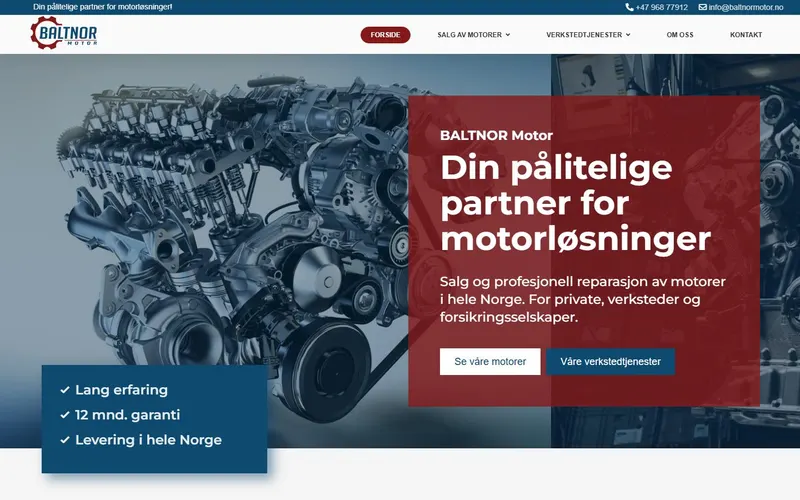Go to the Kontakt page
The width and height of the screenshot is (800, 500).
tap(746, 35)
